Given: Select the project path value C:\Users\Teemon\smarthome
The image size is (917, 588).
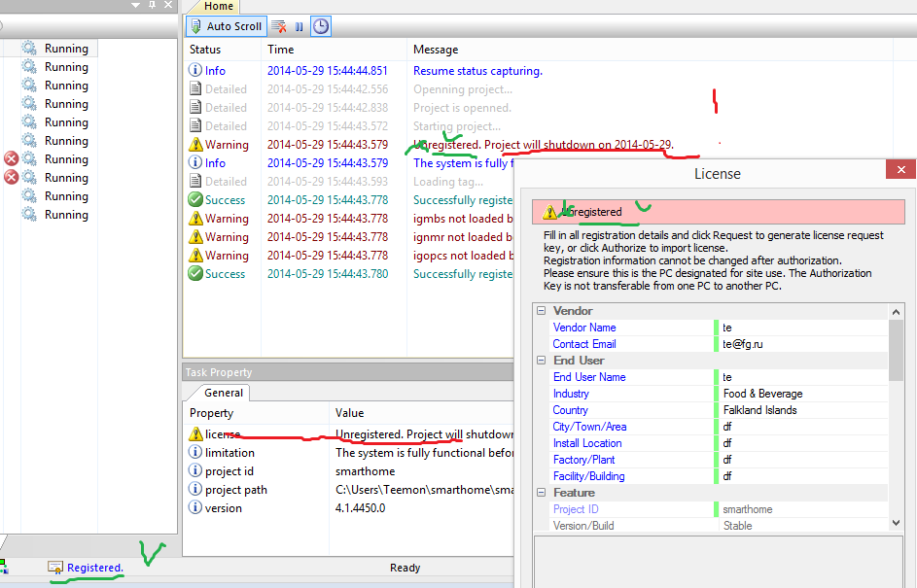Looking at the screenshot, I should coord(424,489).
